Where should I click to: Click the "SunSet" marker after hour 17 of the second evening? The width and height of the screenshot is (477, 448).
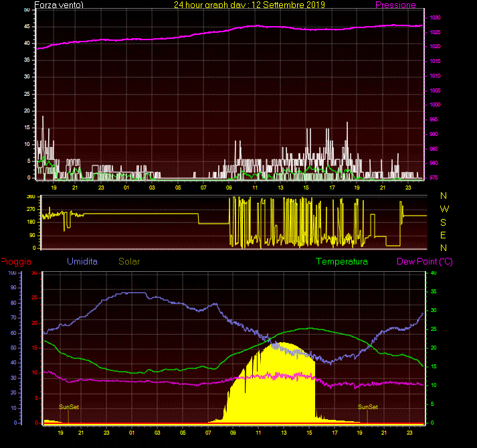(368, 407)
